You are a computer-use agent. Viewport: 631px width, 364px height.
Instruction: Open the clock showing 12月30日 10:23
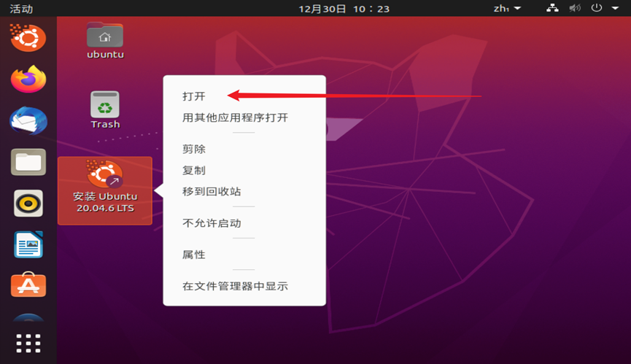coord(344,9)
